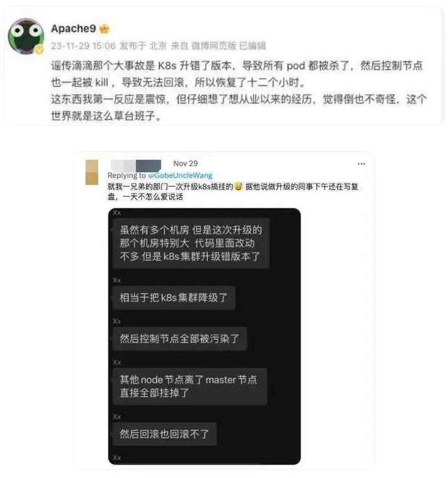Screen dimensions: 448x478
Task: Click the Apache9 username
Action: pos(73,29)
